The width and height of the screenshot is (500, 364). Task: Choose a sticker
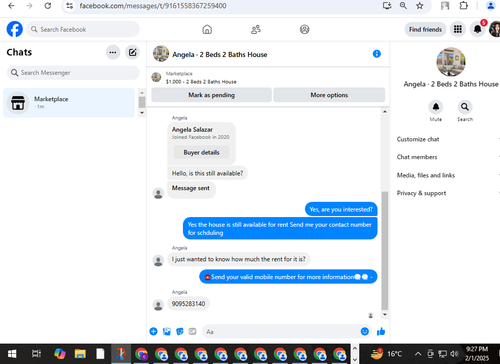[180, 331]
